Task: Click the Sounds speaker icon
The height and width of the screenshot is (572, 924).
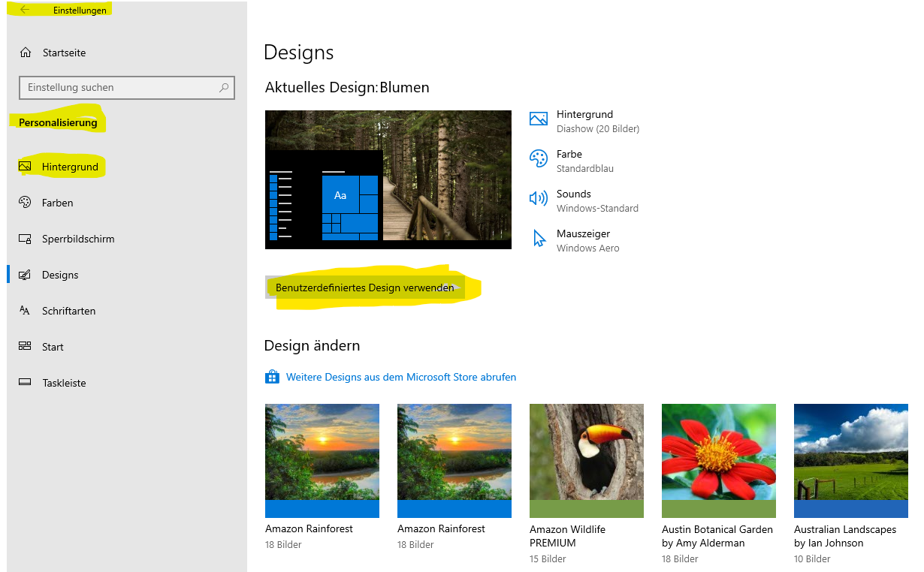Action: (539, 198)
